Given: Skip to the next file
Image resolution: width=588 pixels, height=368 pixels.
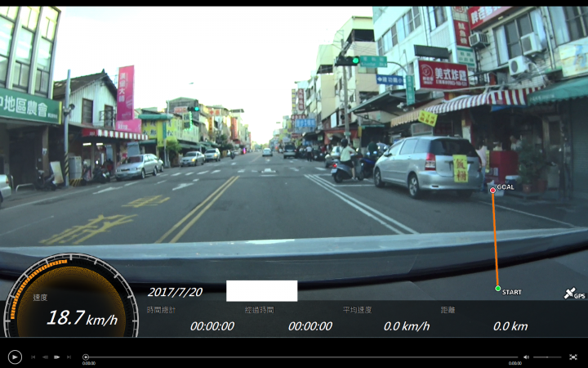Looking at the screenshot, I should pos(69,357).
